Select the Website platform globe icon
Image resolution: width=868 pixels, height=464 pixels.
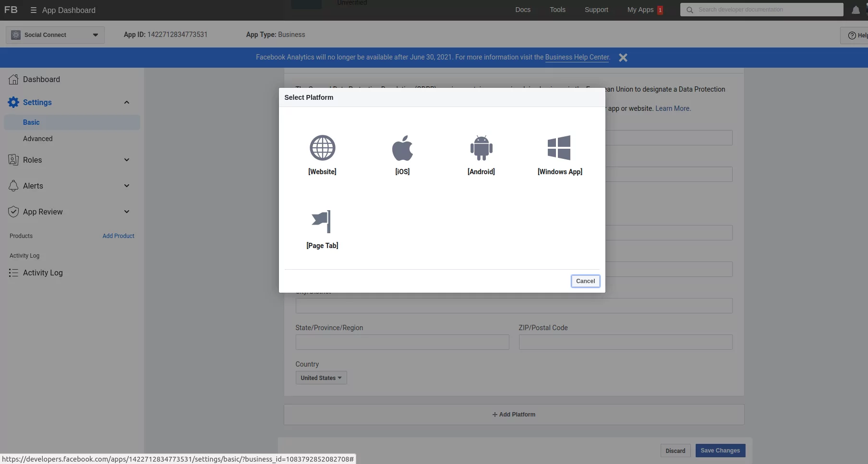pyautogui.click(x=322, y=148)
